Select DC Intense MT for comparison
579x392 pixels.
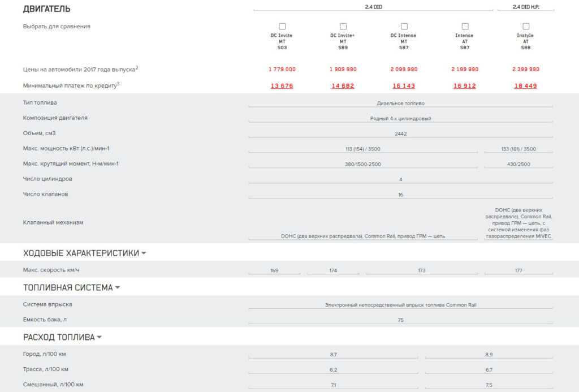pyautogui.click(x=404, y=26)
